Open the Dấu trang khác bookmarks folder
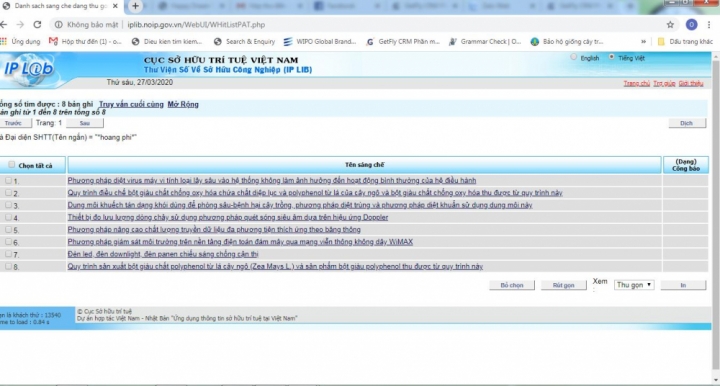Viewport: 720px width, 386px height. click(x=685, y=41)
